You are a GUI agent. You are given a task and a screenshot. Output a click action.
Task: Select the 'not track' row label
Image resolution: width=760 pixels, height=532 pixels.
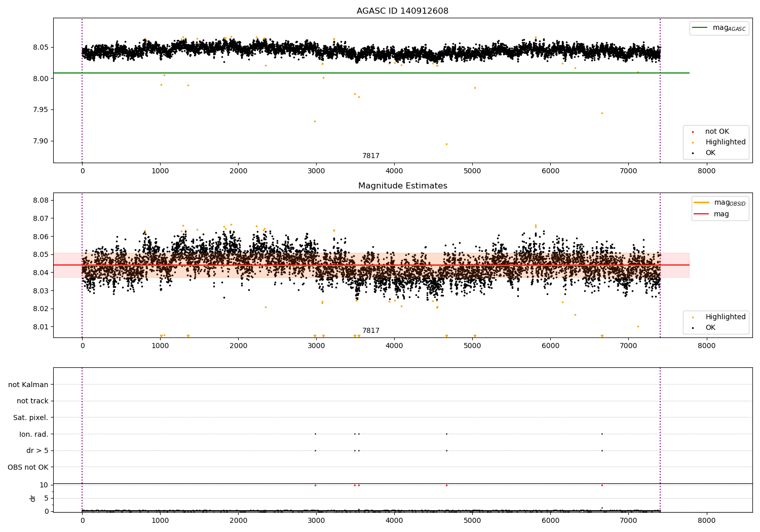coord(32,401)
